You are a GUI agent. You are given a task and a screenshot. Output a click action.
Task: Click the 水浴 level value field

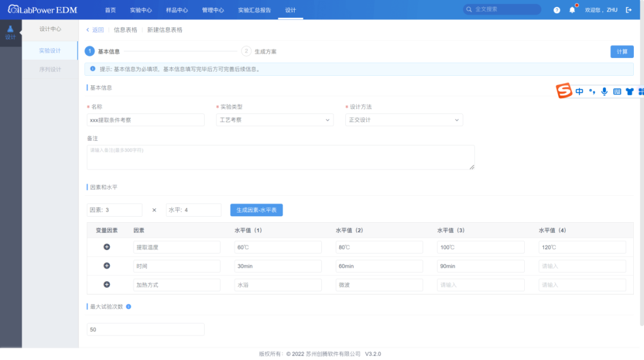278,285
